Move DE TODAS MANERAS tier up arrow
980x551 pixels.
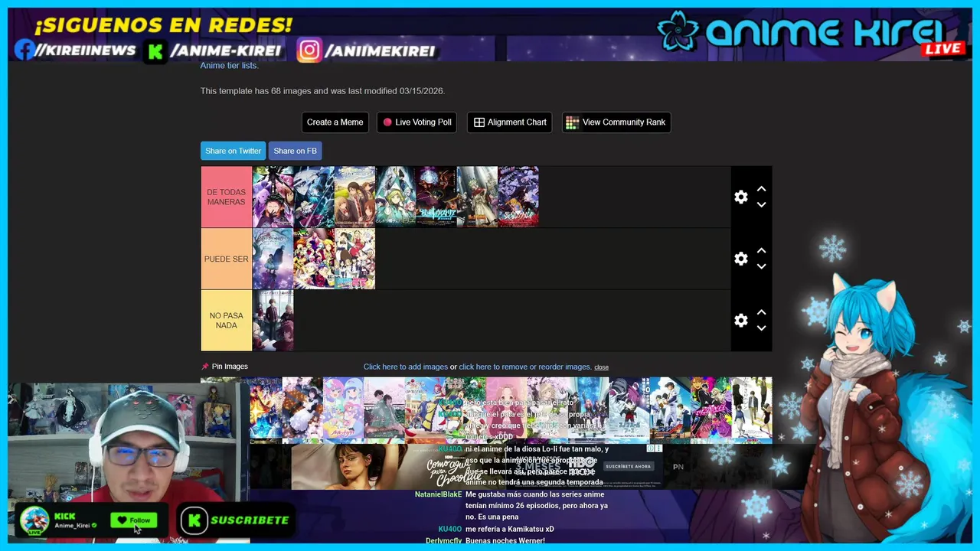click(x=761, y=189)
